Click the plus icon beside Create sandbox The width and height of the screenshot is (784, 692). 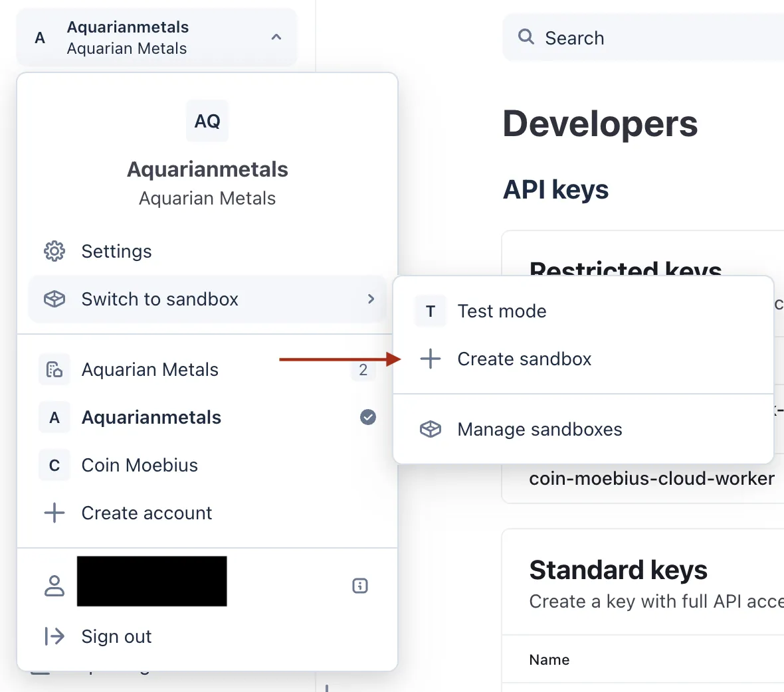(x=430, y=359)
